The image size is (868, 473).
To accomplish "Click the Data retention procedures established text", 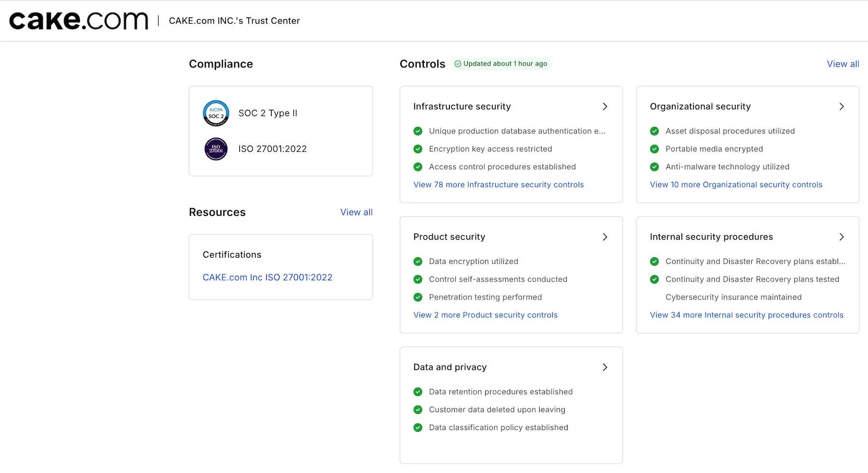I will pos(501,392).
